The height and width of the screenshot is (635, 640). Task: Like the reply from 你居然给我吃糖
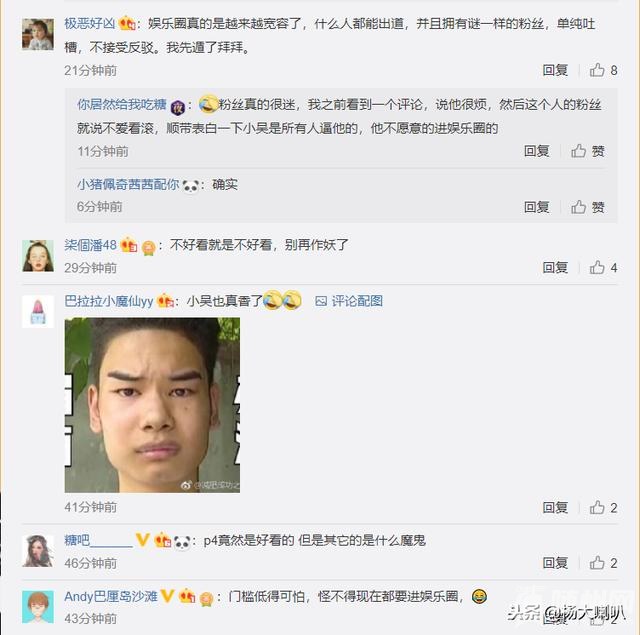(587, 151)
